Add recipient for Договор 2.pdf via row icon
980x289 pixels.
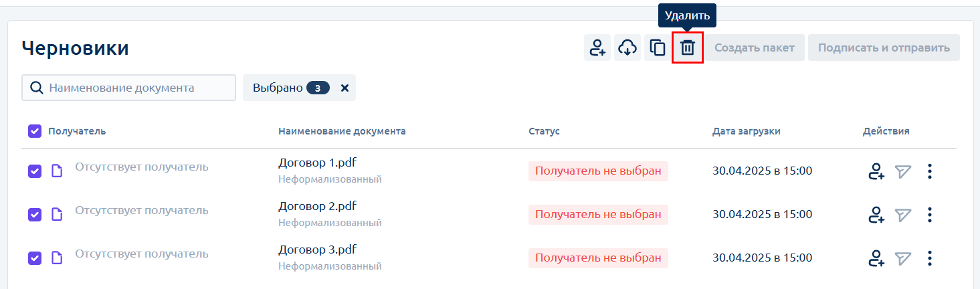tap(876, 215)
